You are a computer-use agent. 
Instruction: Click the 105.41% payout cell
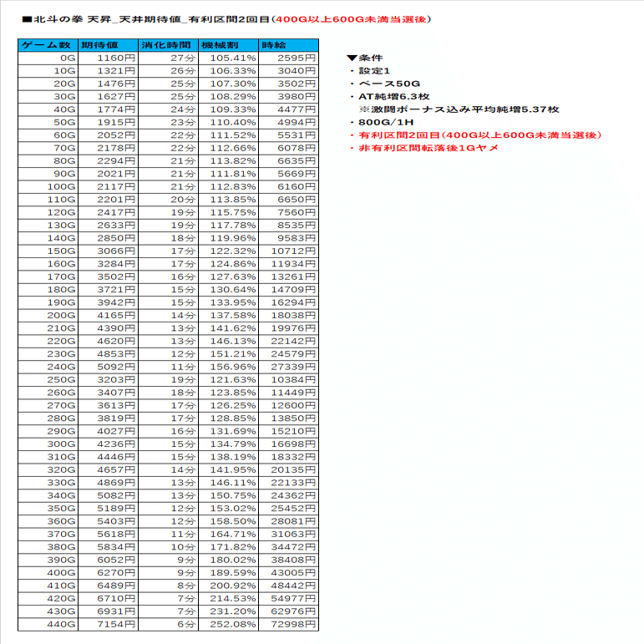[228, 58]
